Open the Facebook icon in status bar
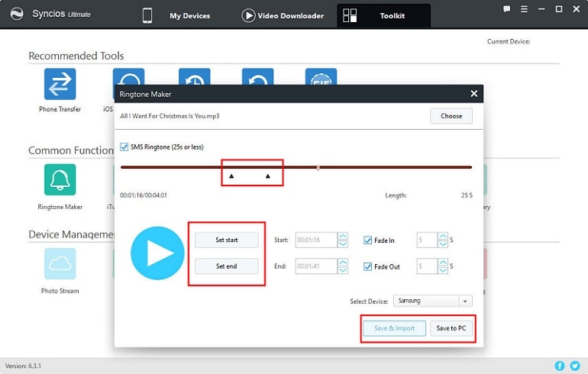 (559, 366)
